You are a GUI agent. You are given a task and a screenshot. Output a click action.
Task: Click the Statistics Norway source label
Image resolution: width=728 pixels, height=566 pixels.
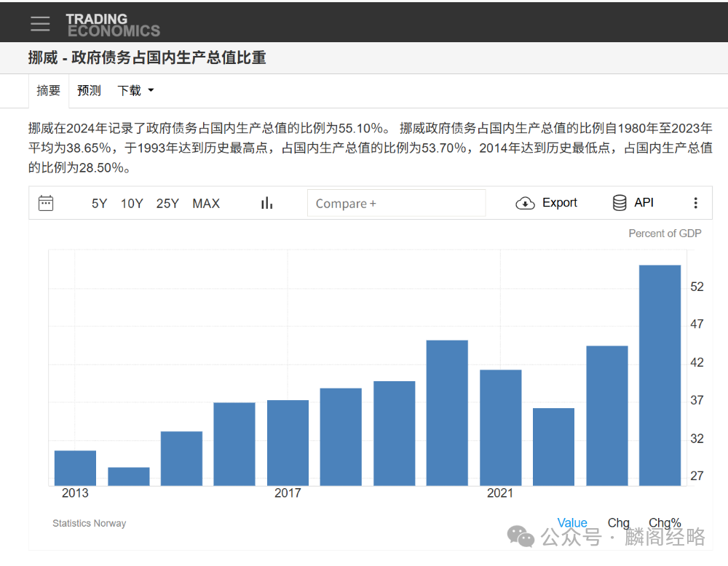point(89,523)
